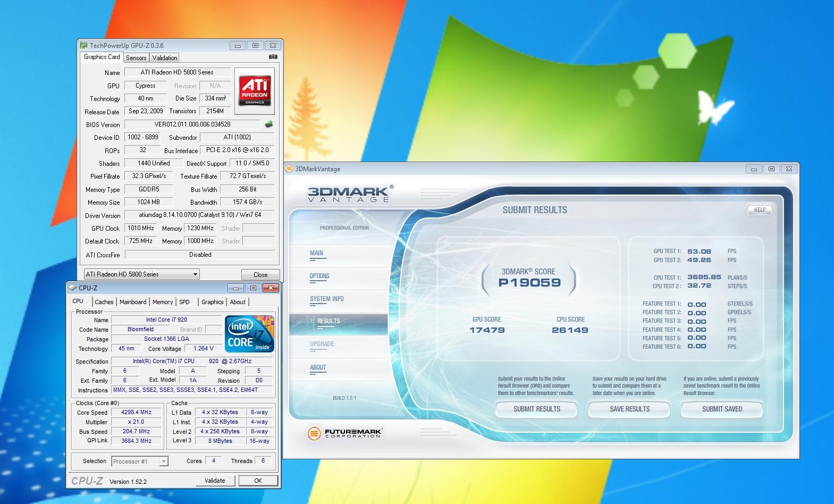Click the ATI Radeon logo in GPU-Z
Screen dimensions: 834x504
tap(255, 90)
